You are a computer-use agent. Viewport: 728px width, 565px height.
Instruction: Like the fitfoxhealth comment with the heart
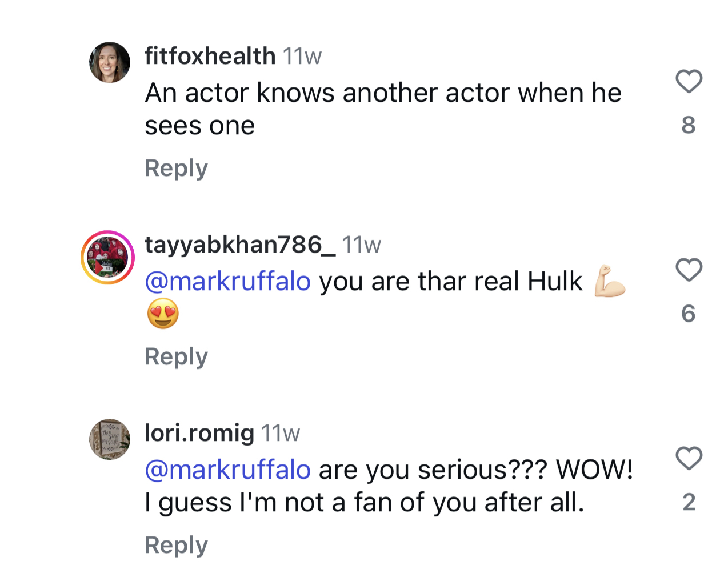[x=689, y=81]
